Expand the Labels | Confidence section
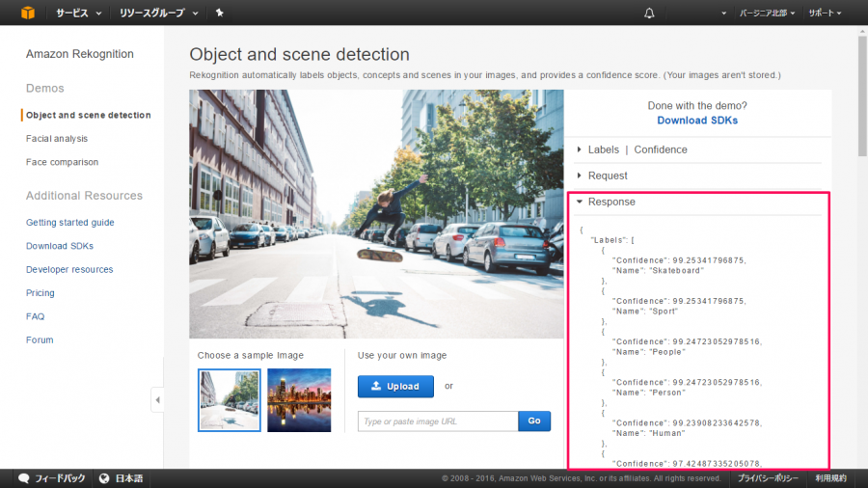868x488 pixels. coord(637,149)
